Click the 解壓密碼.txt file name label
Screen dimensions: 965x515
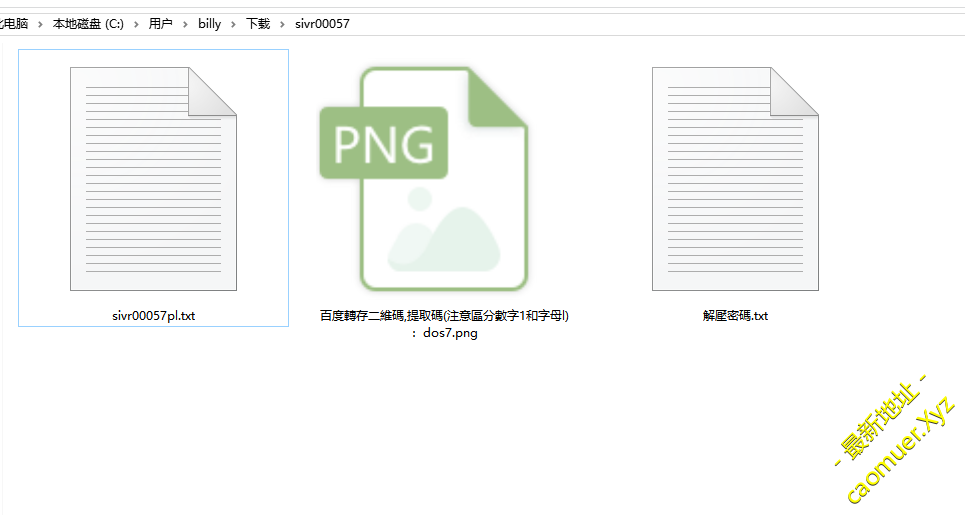click(735, 316)
